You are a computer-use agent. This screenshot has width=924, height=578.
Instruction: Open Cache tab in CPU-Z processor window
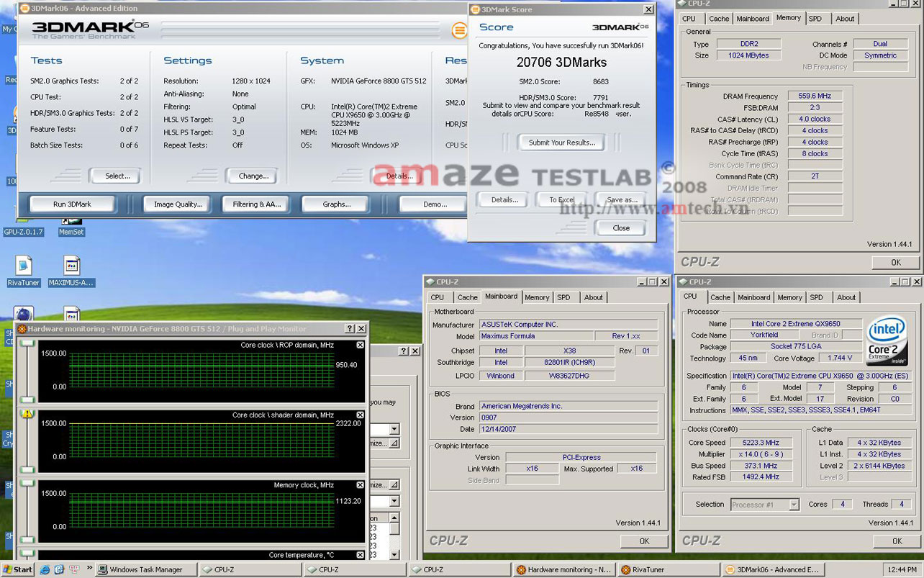click(x=720, y=297)
